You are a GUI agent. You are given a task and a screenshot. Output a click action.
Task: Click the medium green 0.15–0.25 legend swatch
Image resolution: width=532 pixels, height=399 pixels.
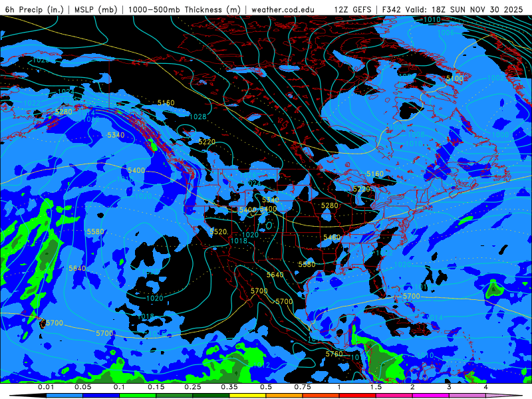pos(174,396)
